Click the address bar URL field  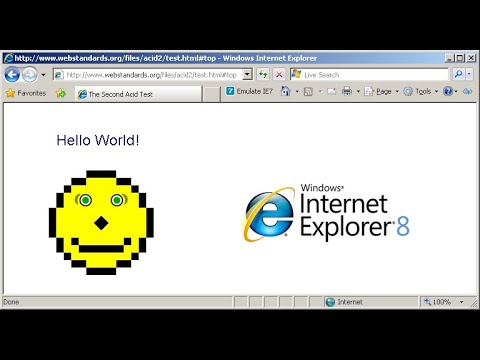click(x=147, y=75)
